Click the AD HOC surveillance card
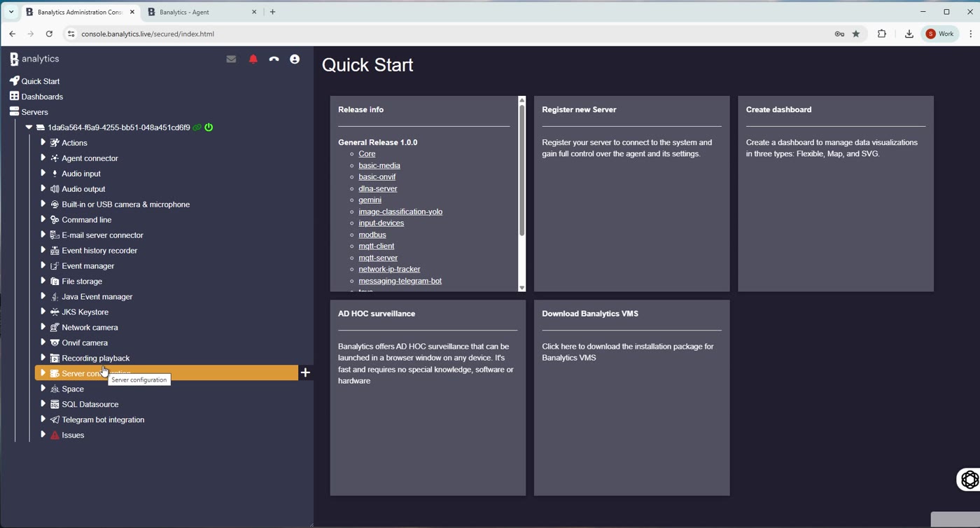The width and height of the screenshot is (980, 528). pos(428,398)
